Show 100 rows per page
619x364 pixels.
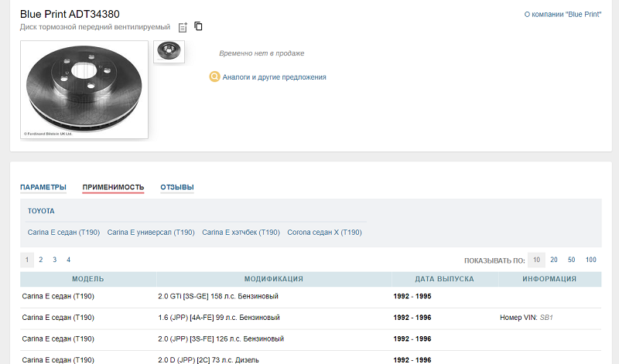591,260
